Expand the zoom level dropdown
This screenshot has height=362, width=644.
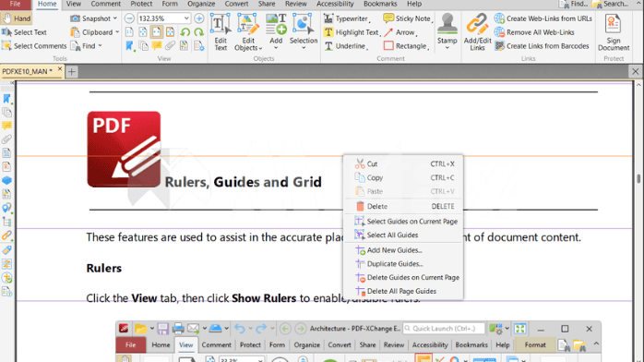pos(186,18)
